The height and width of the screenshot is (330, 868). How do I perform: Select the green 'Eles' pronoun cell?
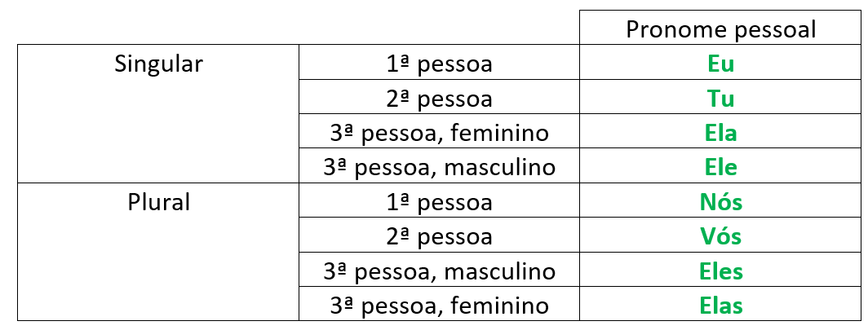(x=721, y=271)
